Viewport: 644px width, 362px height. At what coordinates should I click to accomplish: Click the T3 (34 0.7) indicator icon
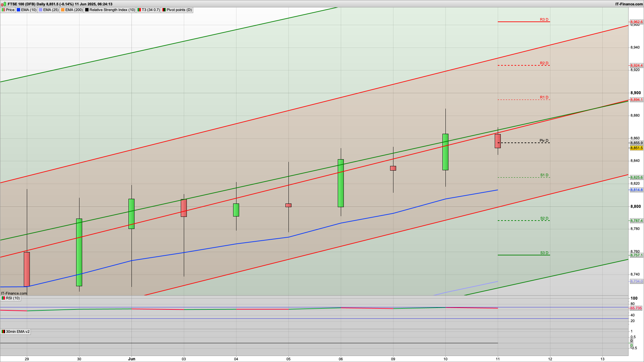tap(139, 10)
